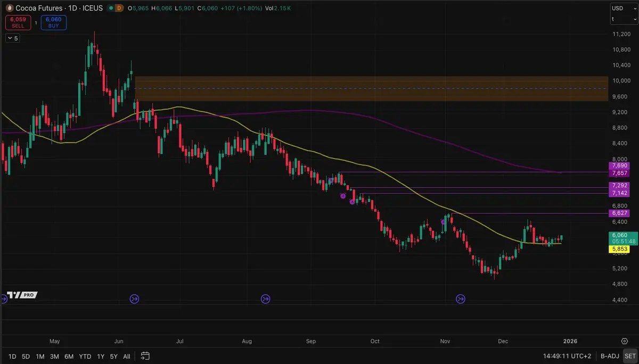Click the orange D delayed-data badge
639x364 pixels.
(119, 9)
